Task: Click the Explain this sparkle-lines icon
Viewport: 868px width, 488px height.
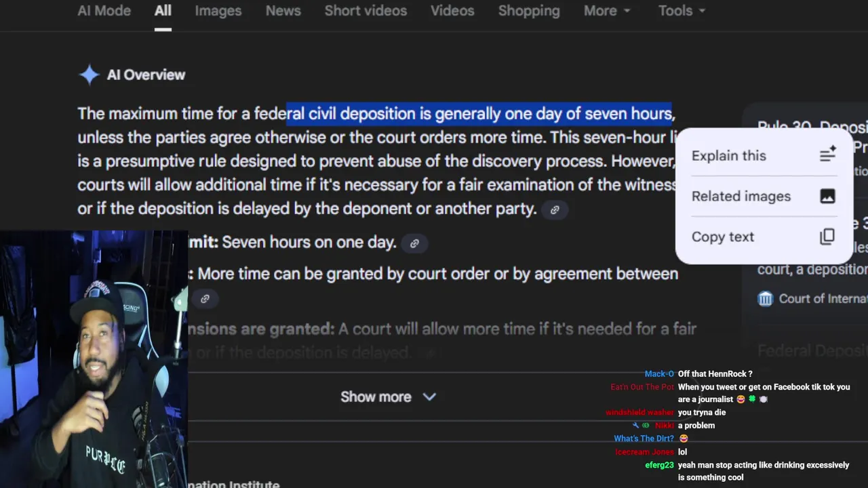Action: pyautogui.click(x=827, y=155)
